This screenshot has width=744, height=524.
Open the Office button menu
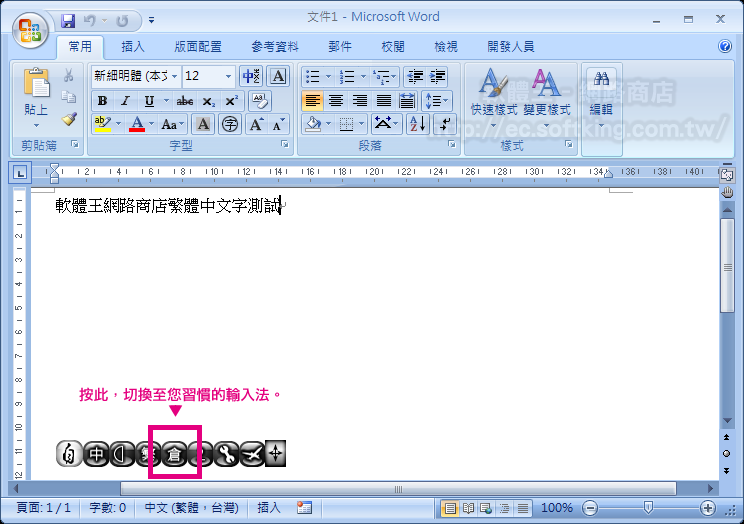pos(28,29)
